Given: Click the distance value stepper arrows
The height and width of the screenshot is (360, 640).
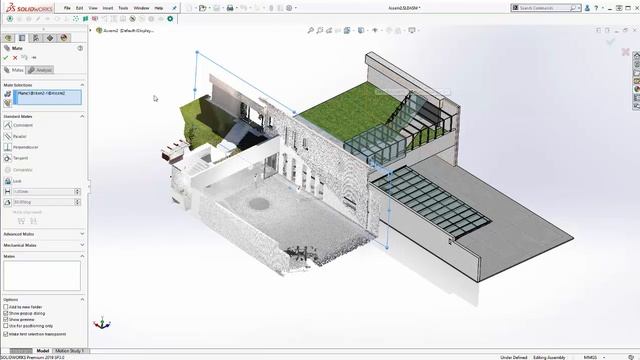Looking at the screenshot, I should (77, 191).
